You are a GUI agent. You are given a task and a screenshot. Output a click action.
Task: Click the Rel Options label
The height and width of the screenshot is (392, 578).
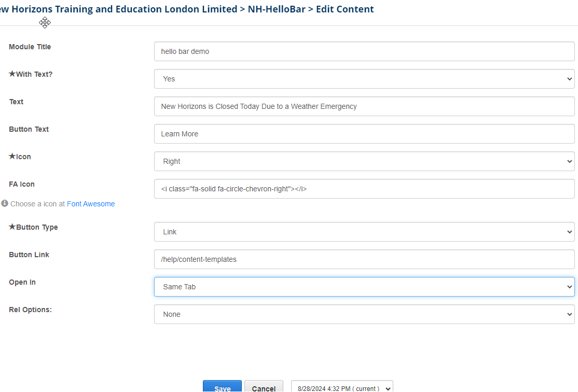pyautogui.click(x=30, y=310)
